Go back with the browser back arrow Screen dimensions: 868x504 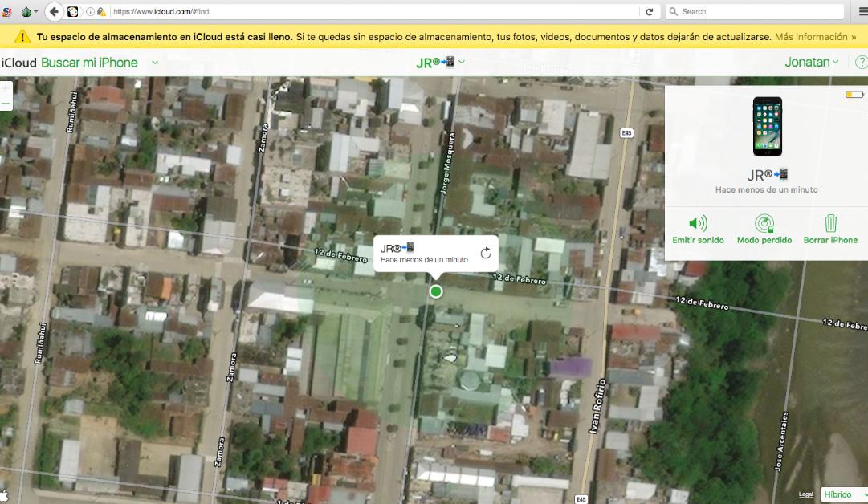(x=55, y=11)
